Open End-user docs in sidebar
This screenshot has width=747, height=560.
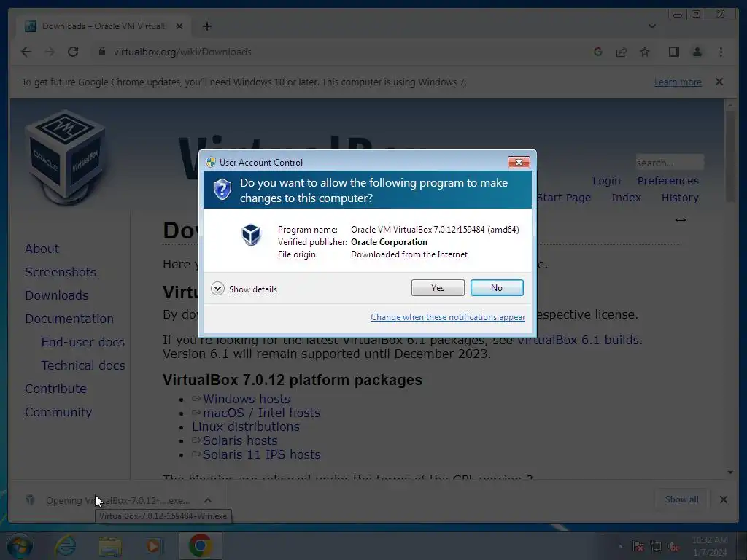pos(83,342)
